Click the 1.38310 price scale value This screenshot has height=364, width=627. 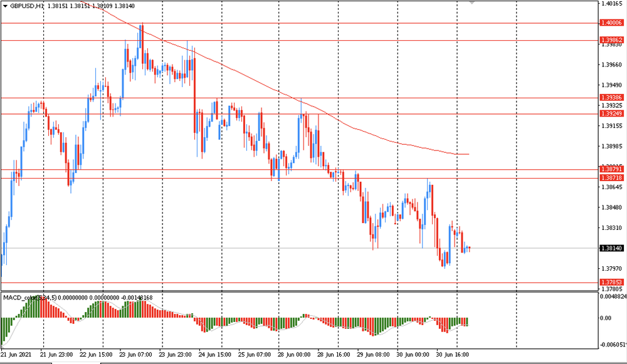click(612, 228)
